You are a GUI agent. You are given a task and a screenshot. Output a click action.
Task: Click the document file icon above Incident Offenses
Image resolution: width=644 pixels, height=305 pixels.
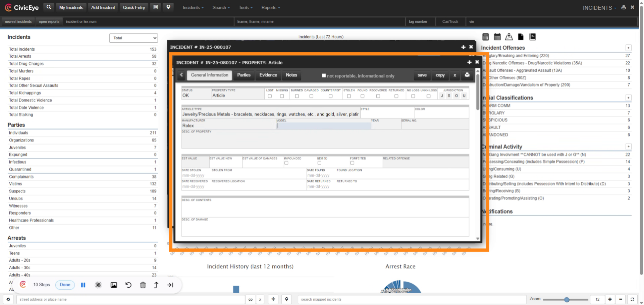click(521, 37)
